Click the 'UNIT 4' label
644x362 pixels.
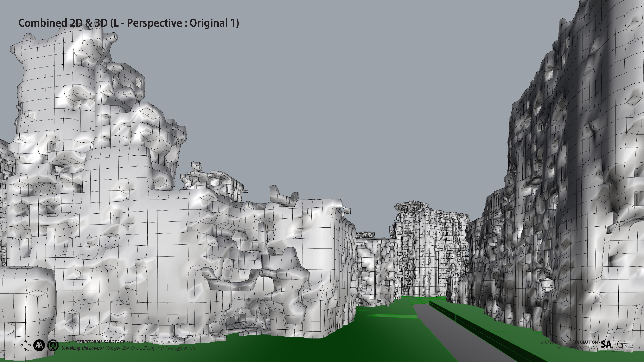click(x=68, y=342)
